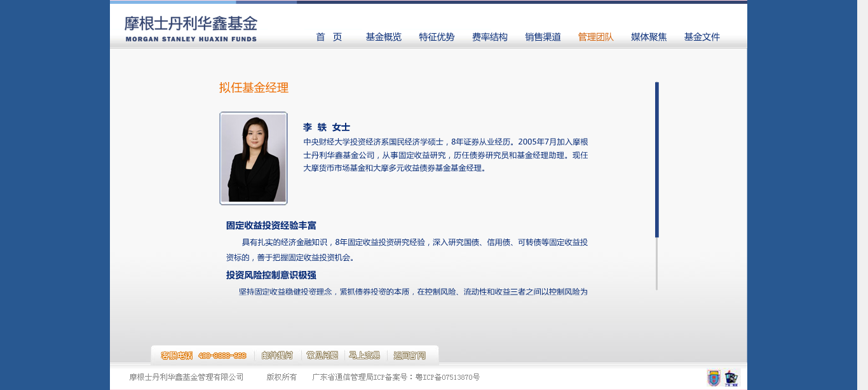Open the 基金文件 fund documents page
The width and height of the screenshot is (868, 390).
pos(701,37)
